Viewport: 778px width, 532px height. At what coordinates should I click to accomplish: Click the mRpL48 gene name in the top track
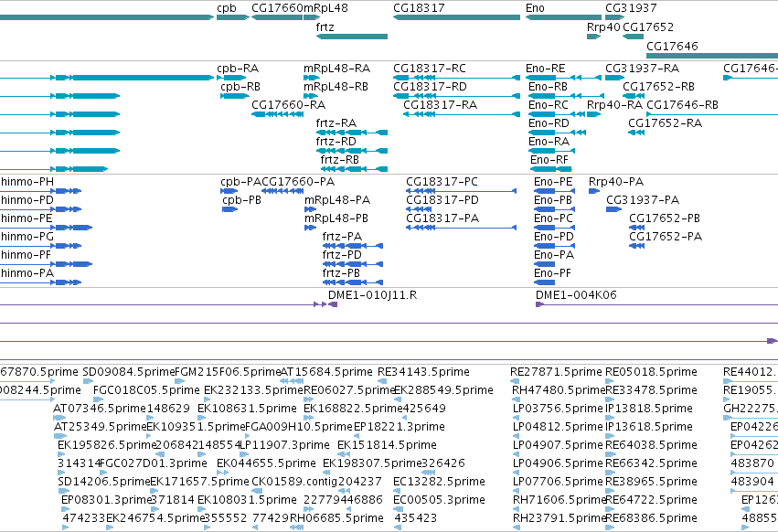[x=325, y=8]
